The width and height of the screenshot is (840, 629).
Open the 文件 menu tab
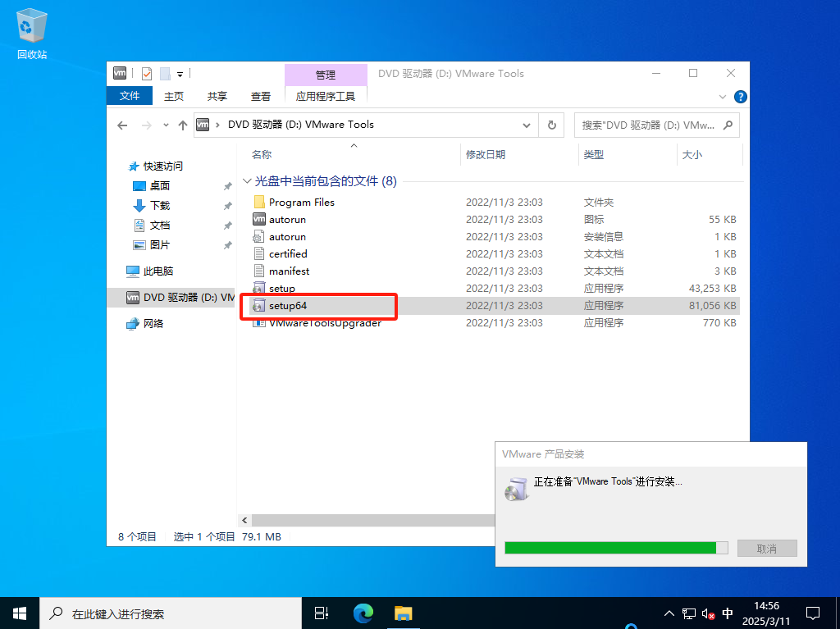[130, 96]
